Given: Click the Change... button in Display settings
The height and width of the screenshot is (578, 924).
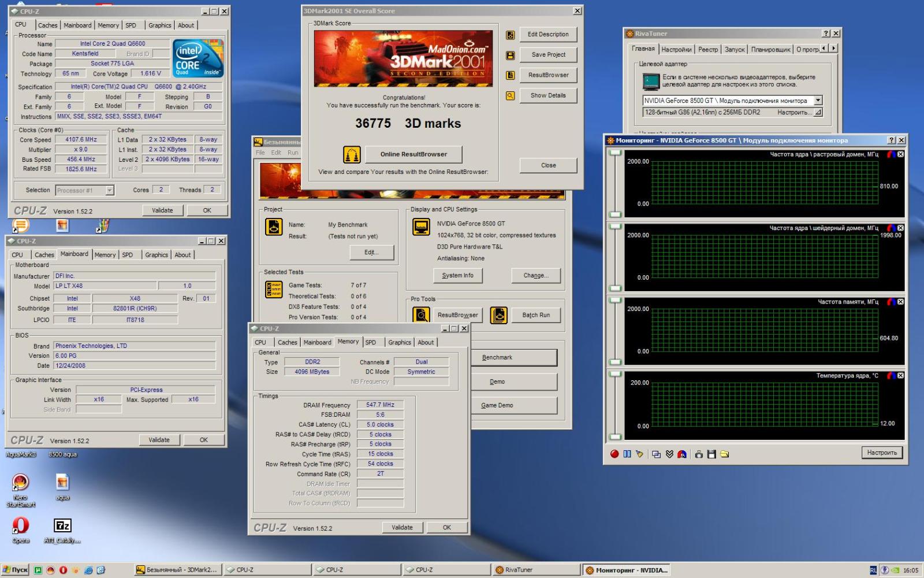Looking at the screenshot, I should [x=536, y=276].
